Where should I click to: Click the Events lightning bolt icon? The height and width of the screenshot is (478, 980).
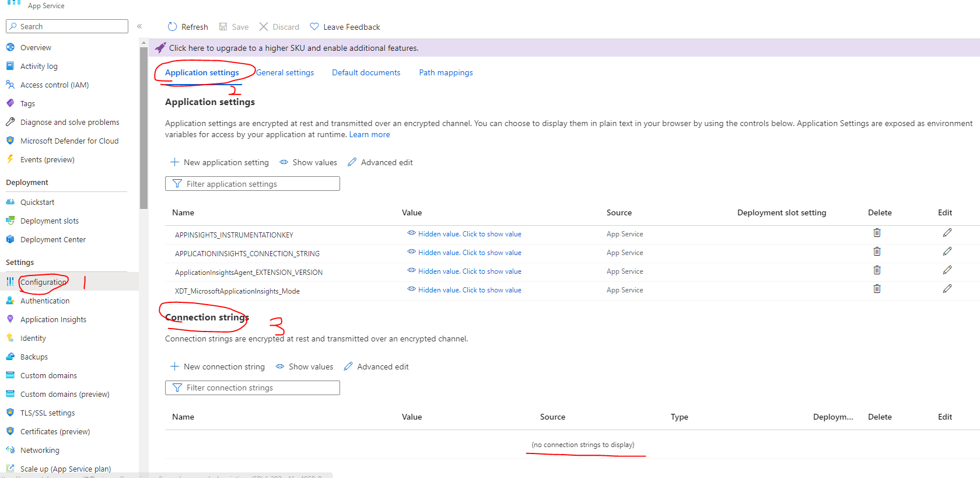pyautogui.click(x=10, y=159)
